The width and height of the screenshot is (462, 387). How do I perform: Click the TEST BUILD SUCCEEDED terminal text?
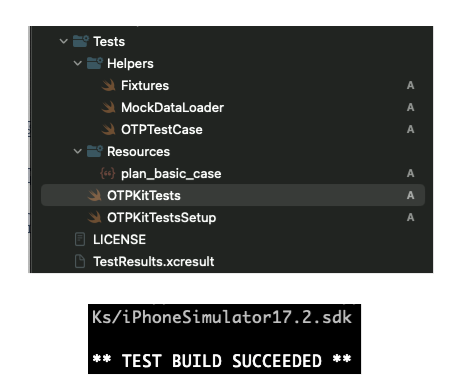coord(222,361)
